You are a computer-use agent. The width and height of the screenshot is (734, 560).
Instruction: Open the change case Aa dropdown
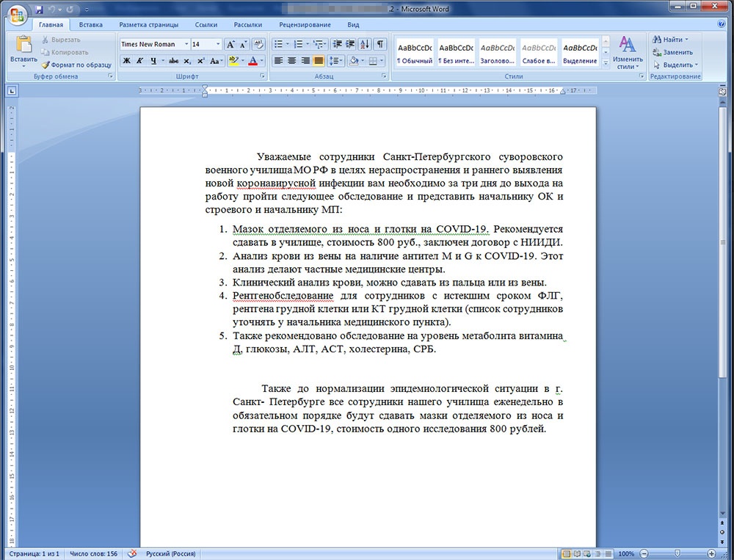(216, 61)
